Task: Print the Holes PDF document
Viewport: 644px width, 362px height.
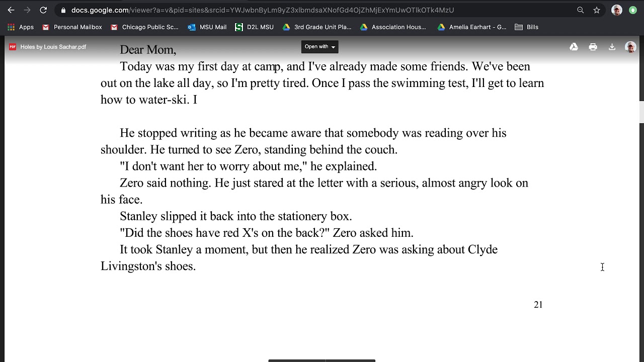Action: [x=593, y=47]
